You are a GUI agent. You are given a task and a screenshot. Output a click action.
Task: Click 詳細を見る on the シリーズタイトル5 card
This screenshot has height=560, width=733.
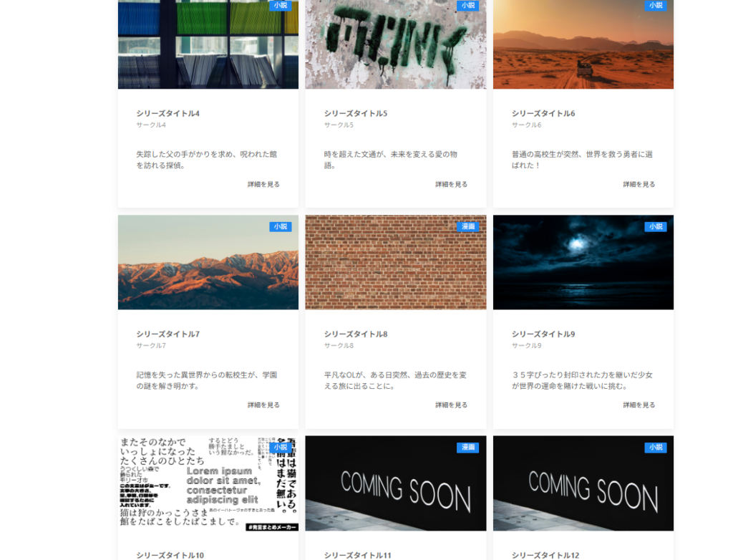click(x=451, y=184)
